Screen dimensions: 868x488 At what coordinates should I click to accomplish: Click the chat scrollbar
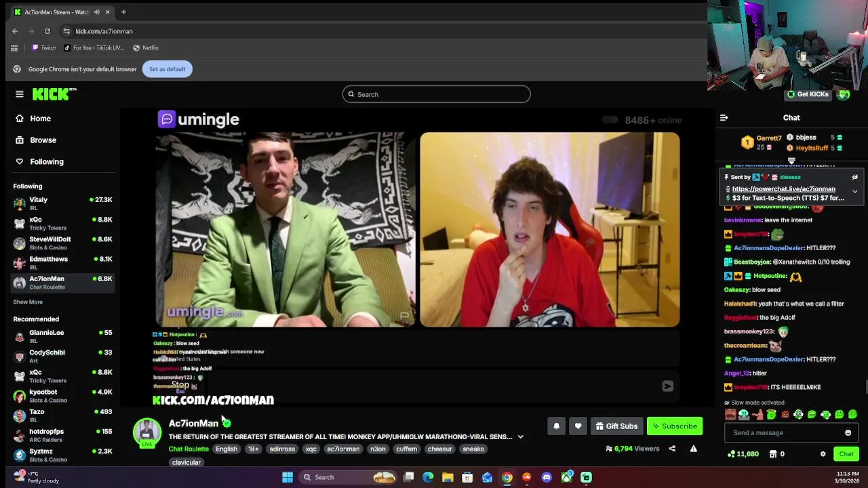865,387
